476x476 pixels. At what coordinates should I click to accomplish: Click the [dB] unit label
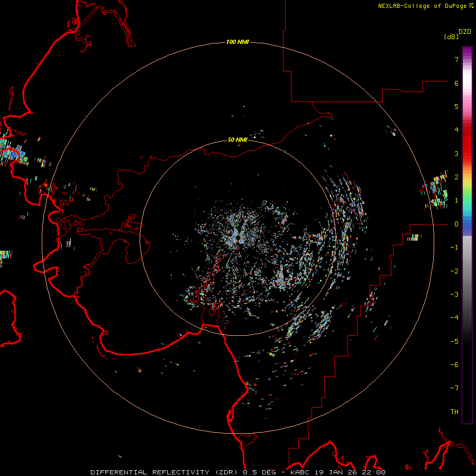[451, 36]
